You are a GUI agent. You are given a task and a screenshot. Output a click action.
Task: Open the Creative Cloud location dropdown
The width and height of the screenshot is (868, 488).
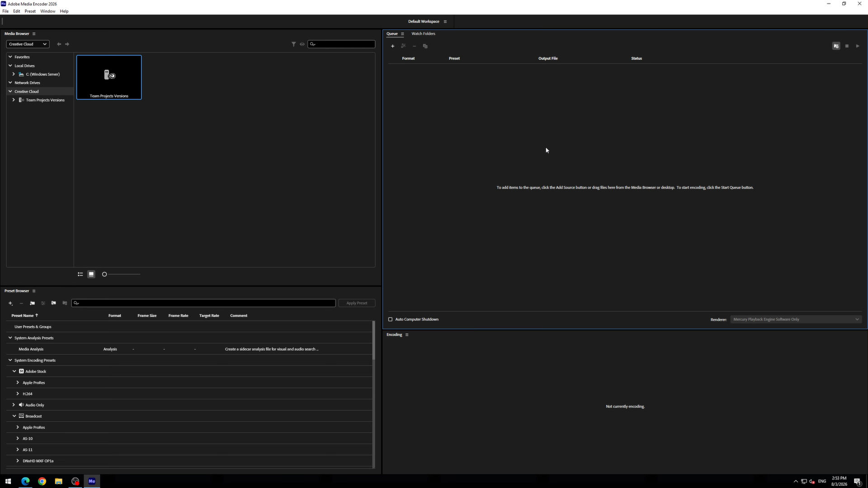pyautogui.click(x=28, y=44)
